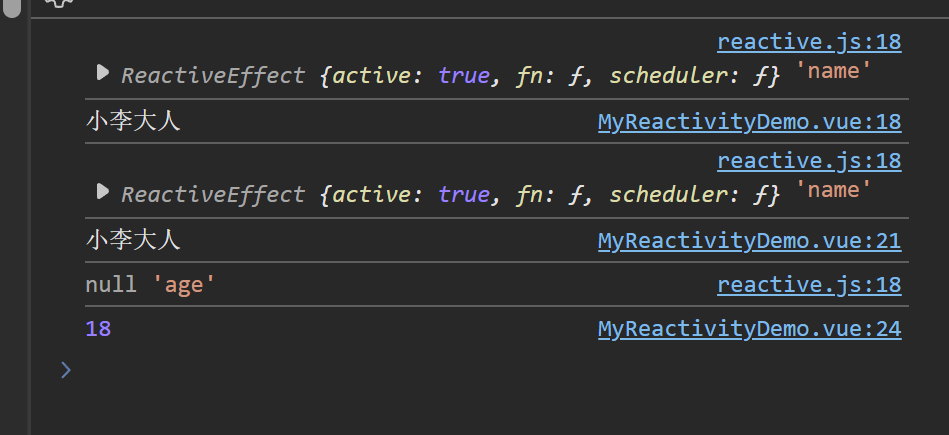
Task: Open reactive.js:18 link above second ReactiveEffect
Action: tap(808, 160)
